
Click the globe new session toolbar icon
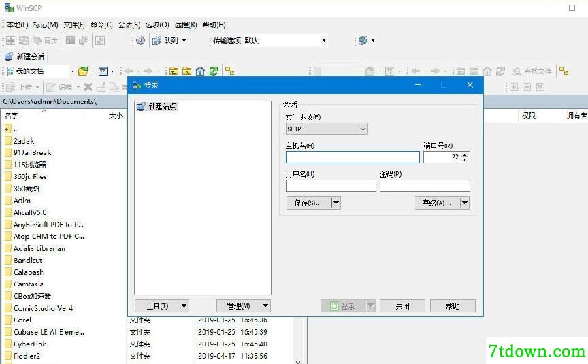tap(363, 40)
